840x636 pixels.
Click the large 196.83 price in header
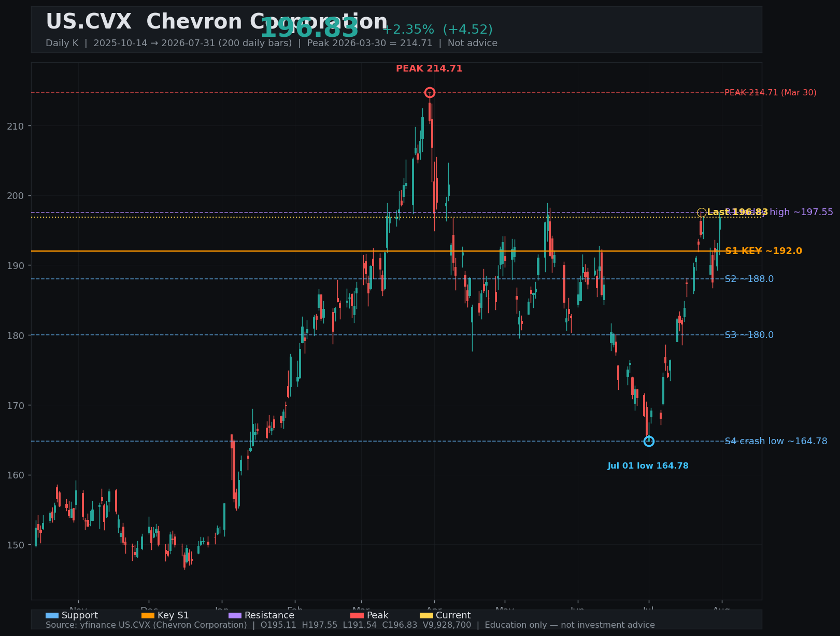click(309, 28)
